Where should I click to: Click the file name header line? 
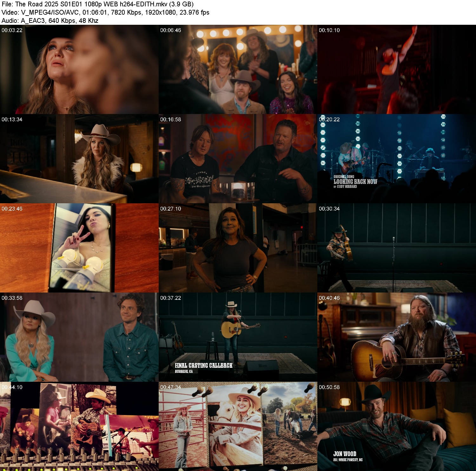(97, 4)
